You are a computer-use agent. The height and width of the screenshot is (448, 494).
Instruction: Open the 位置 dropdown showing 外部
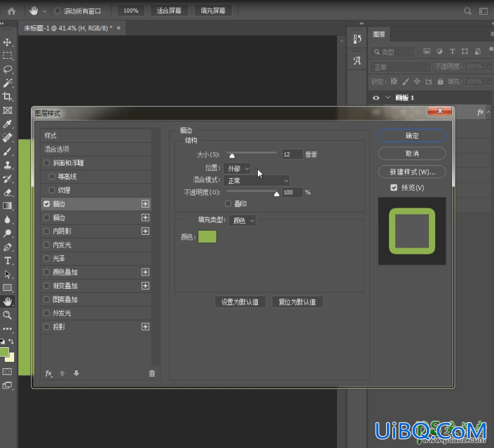tap(237, 168)
